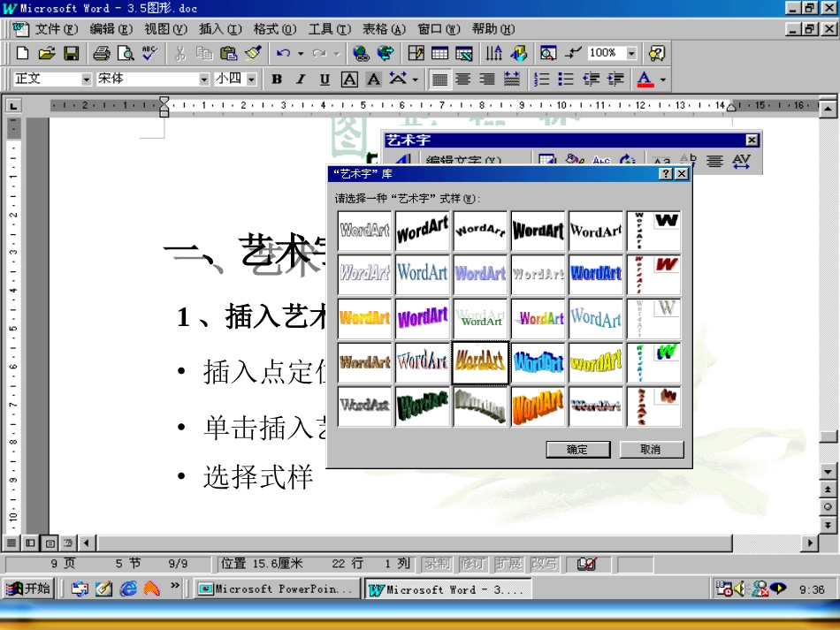Open the zoom percentage dropdown
This screenshot has height=630, width=840.
[x=631, y=53]
